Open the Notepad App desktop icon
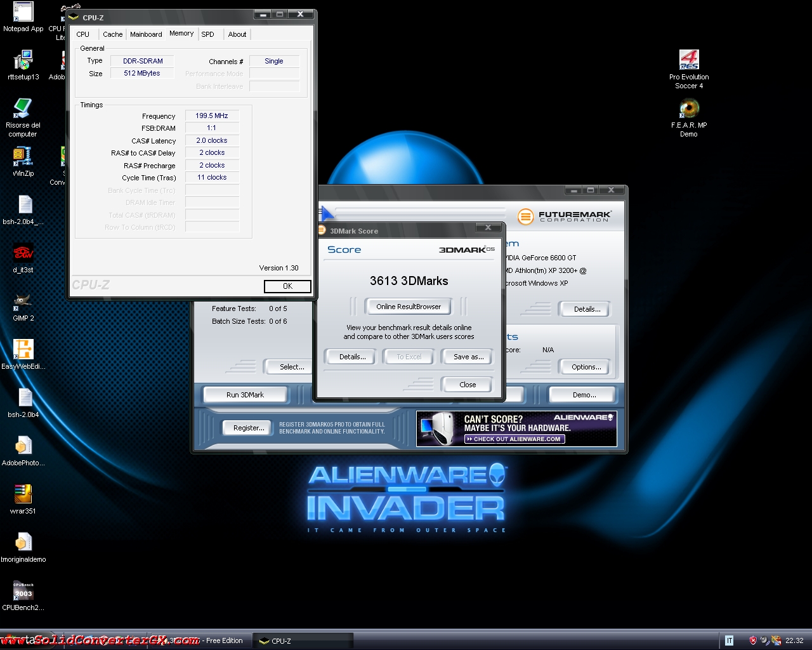Image resolution: width=812 pixels, height=650 pixels. pyautogui.click(x=23, y=17)
